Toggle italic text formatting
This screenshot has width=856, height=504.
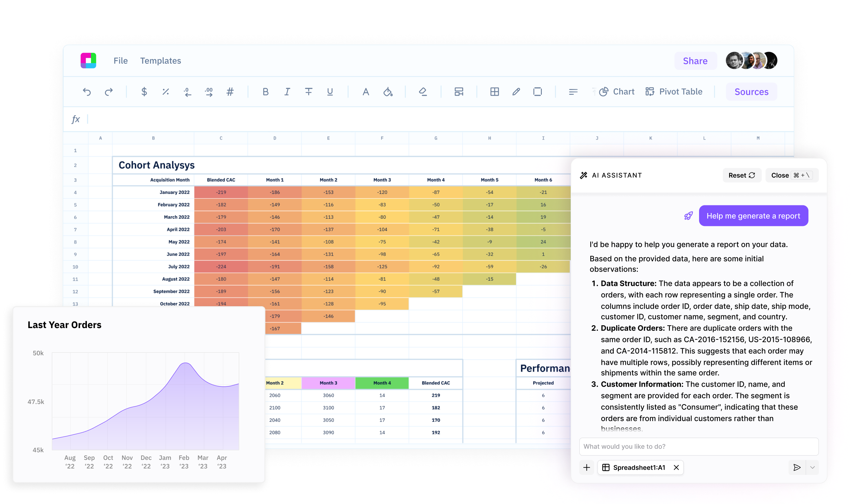pyautogui.click(x=287, y=92)
